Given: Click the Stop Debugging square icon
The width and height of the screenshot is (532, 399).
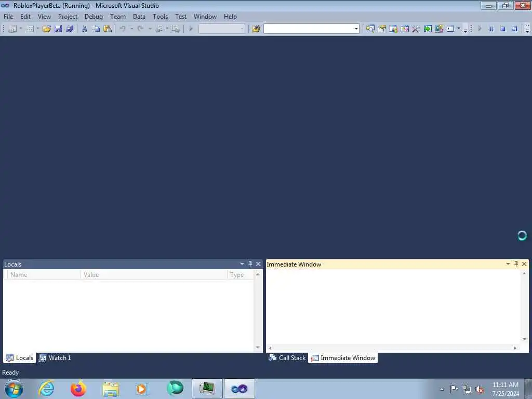Looking at the screenshot, I should tap(503, 29).
